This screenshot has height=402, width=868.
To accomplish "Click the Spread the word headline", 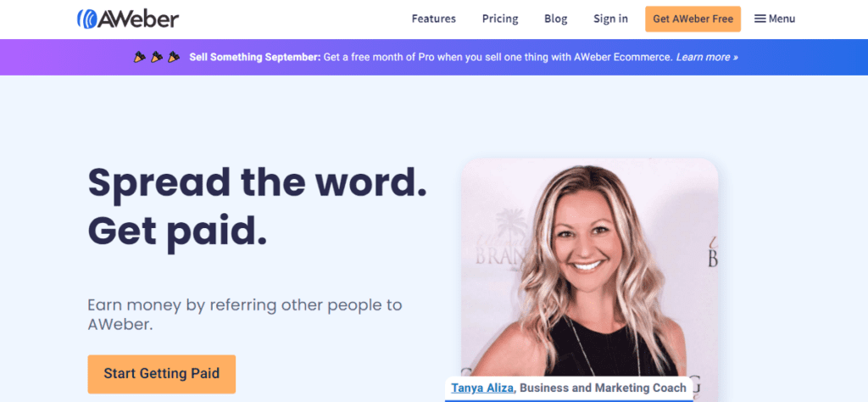I will [258, 182].
